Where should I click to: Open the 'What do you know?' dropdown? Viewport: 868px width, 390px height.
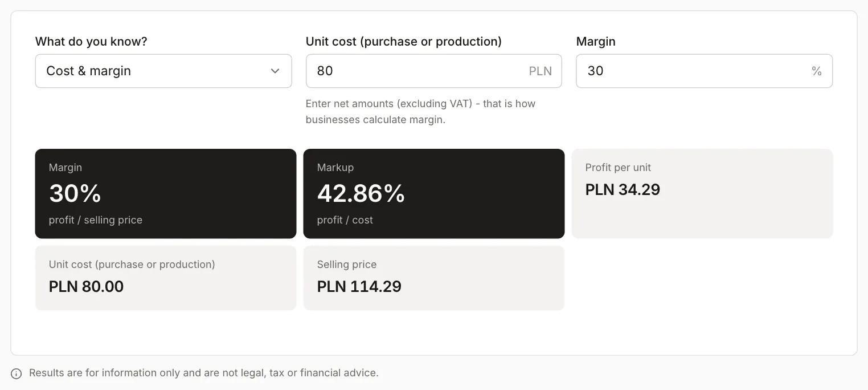(x=163, y=71)
